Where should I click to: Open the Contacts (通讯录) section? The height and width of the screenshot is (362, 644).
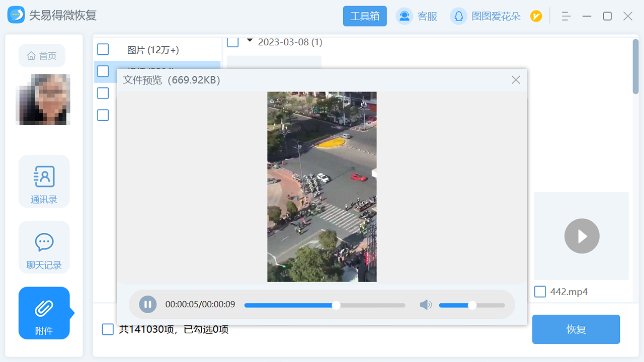[x=44, y=182]
